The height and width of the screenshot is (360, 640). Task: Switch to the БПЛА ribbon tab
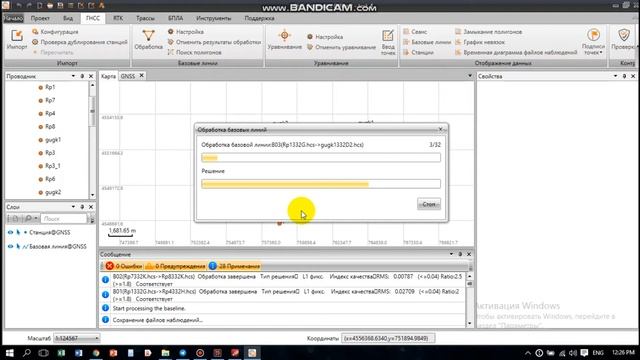click(176, 18)
